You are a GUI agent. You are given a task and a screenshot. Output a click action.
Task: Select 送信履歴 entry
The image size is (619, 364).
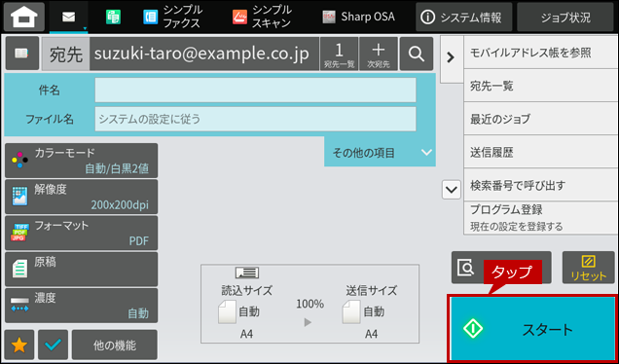(x=541, y=152)
